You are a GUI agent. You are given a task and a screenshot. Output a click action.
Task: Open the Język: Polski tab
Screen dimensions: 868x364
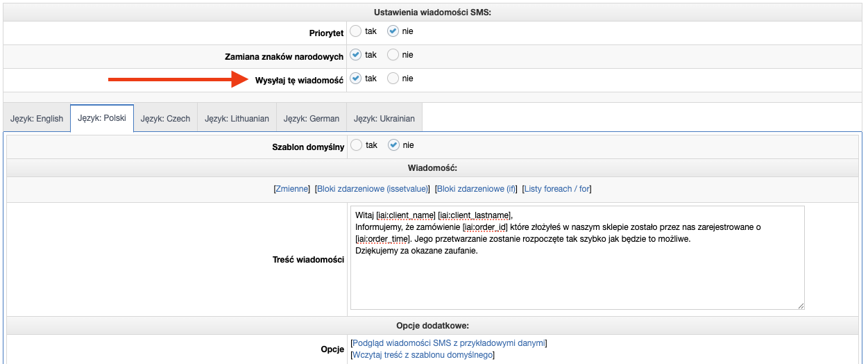pos(102,118)
